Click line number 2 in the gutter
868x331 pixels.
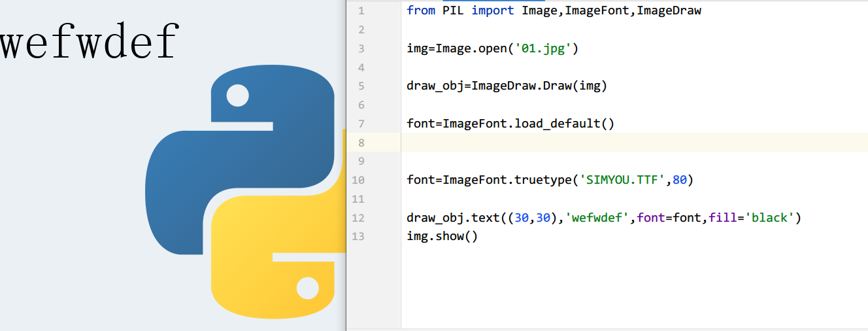point(361,29)
